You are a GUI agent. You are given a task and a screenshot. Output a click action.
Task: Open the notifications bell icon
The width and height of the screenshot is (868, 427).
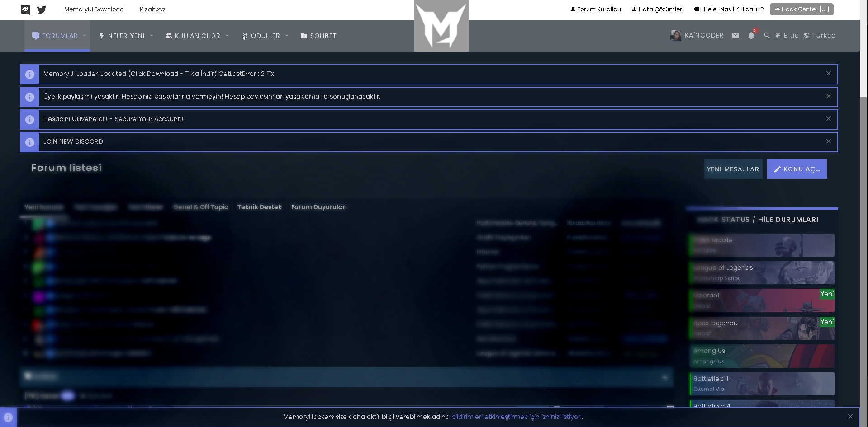(x=751, y=35)
